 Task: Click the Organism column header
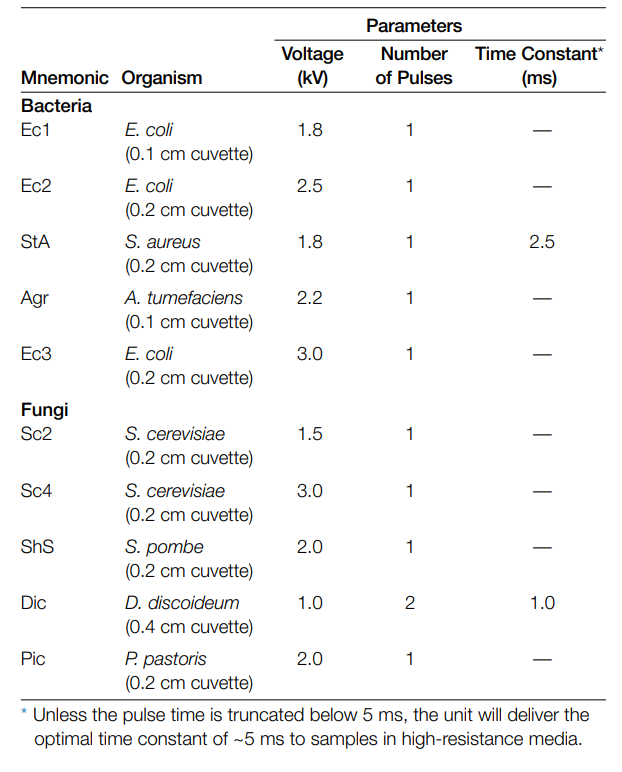point(162,78)
